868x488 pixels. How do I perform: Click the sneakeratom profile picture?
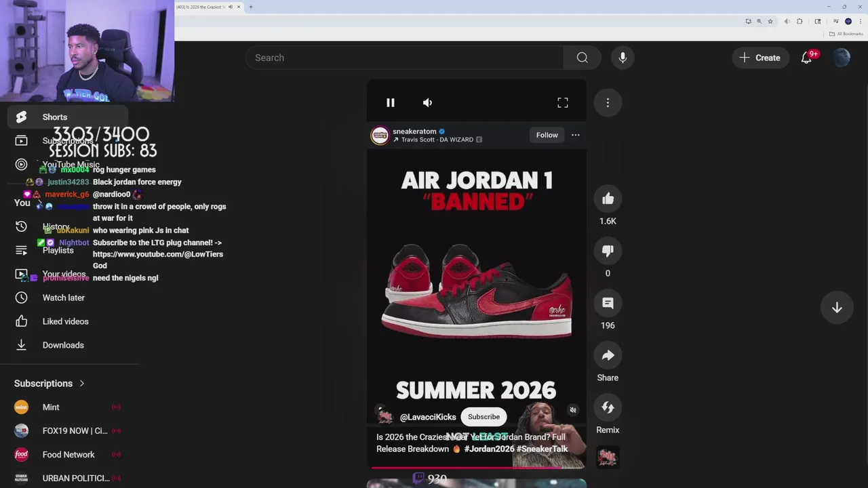tap(380, 135)
